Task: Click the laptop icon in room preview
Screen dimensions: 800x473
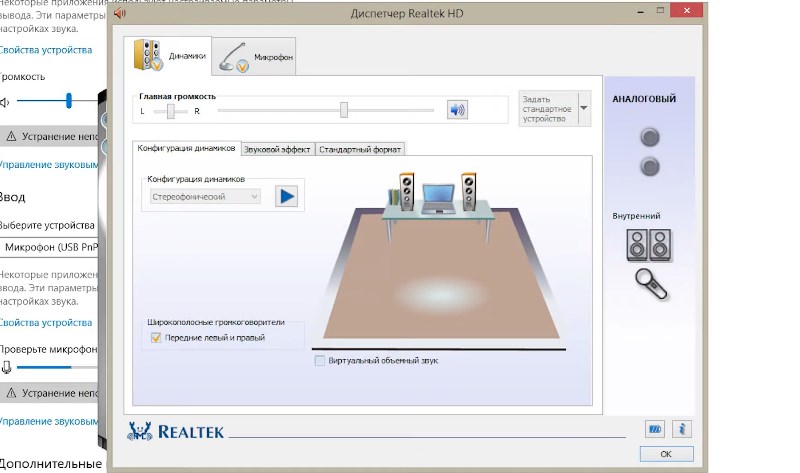Action: click(x=438, y=199)
